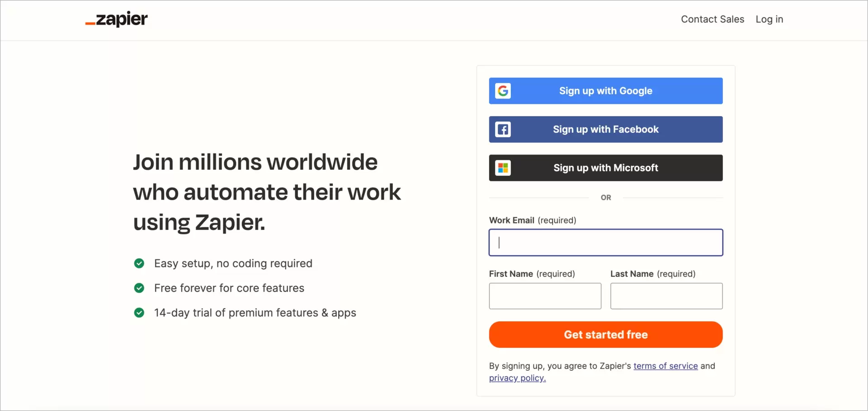Click the green checkmark beside 'Easy setup'
The height and width of the screenshot is (411, 868).
pos(139,263)
